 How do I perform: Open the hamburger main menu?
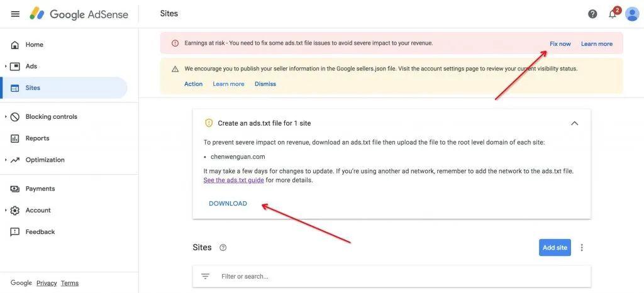[15, 14]
